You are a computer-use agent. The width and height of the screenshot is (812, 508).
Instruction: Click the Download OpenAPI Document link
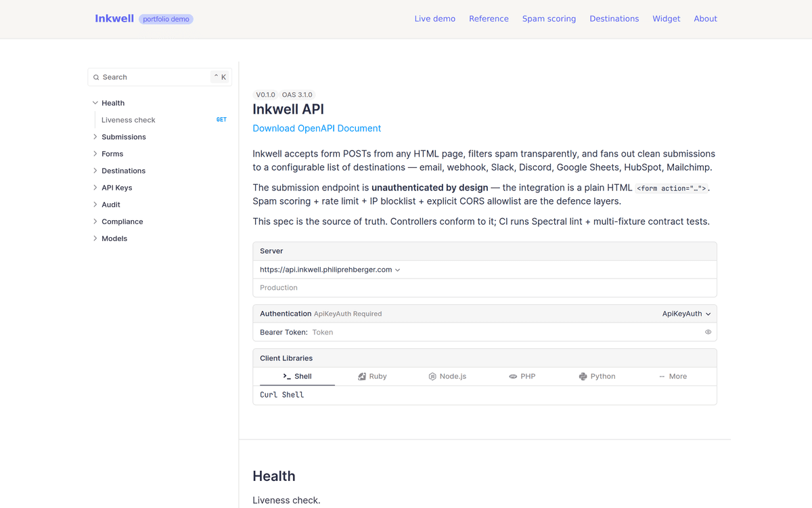(x=317, y=128)
